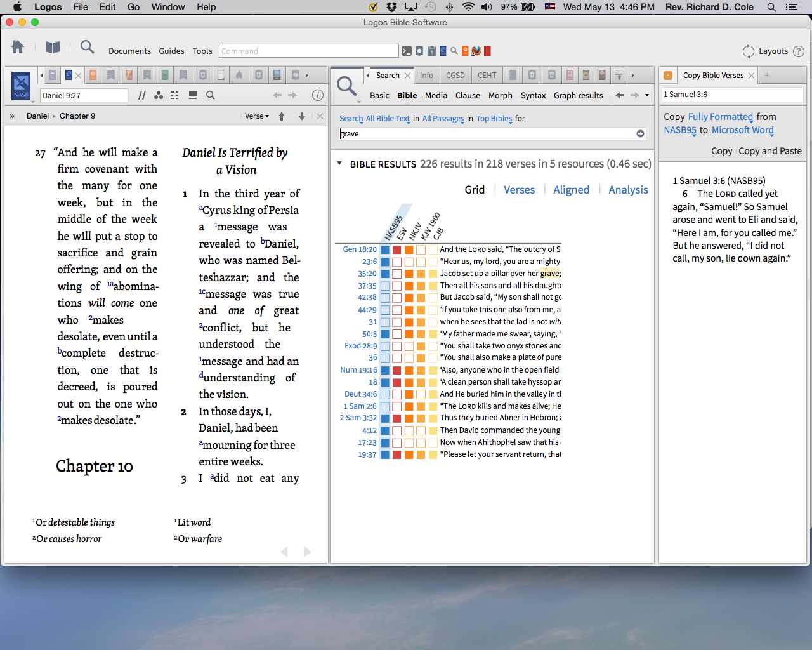Image resolution: width=812 pixels, height=650 pixels.
Task: Open the Guides menu
Action: pos(171,51)
